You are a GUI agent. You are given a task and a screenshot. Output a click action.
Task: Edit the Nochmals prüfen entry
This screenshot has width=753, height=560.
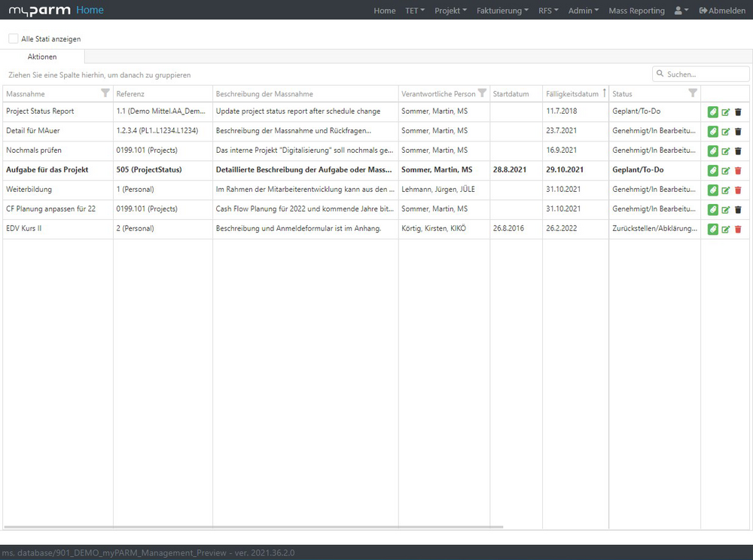click(x=725, y=151)
